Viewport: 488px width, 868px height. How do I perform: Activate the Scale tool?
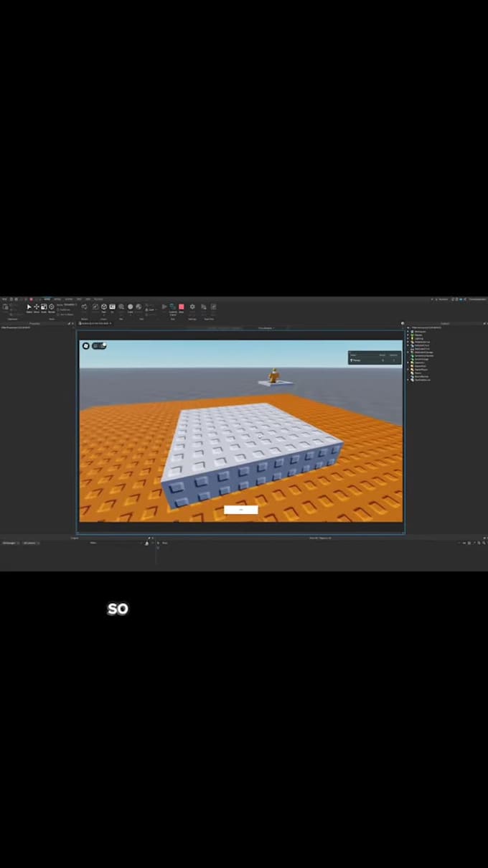pyautogui.click(x=44, y=307)
